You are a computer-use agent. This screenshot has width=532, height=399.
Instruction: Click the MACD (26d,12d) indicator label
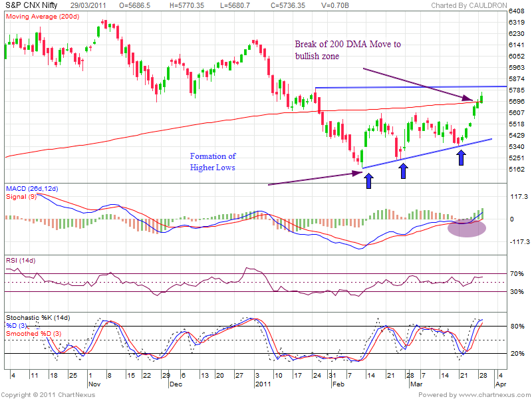[x=32, y=190]
